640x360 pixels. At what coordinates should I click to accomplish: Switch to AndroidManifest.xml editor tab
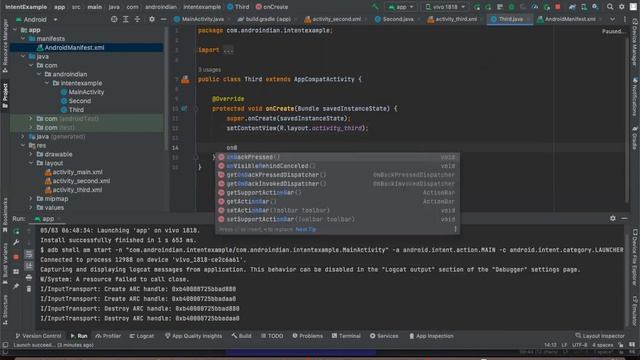[569, 19]
